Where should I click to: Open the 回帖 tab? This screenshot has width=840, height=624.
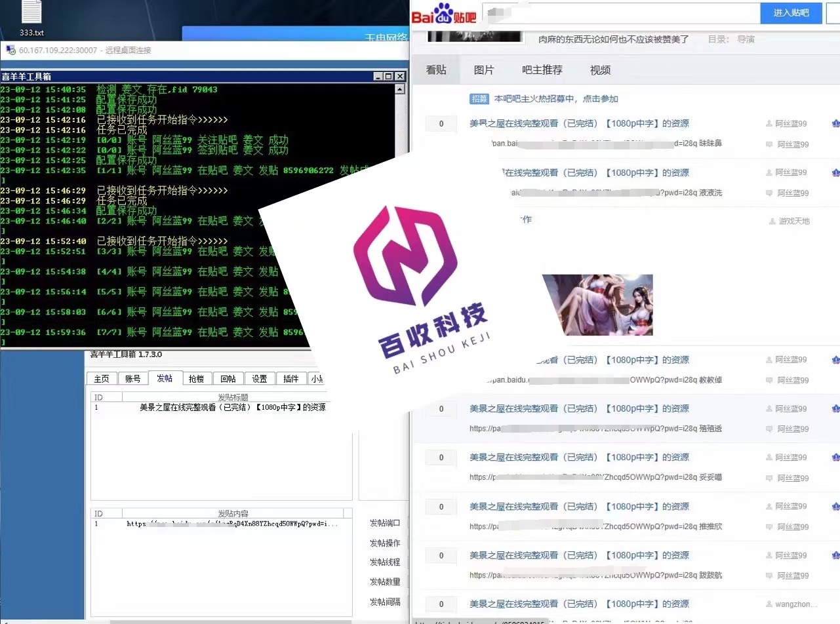click(228, 379)
